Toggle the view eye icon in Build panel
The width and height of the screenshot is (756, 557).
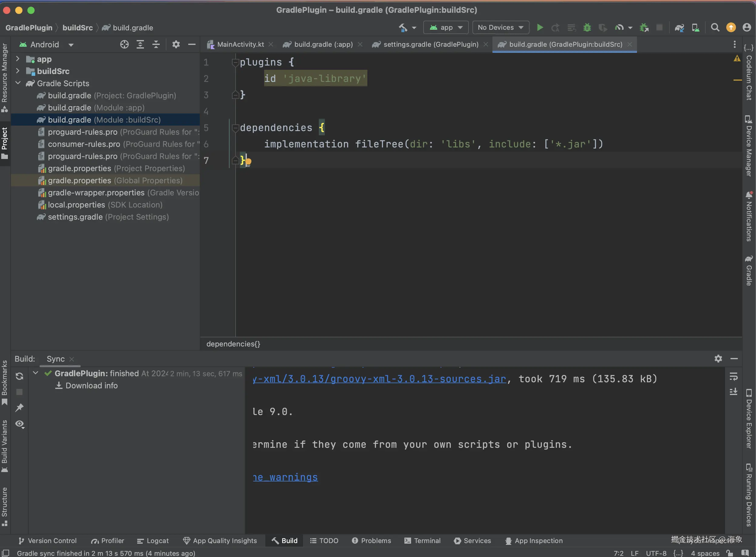coord(19,424)
